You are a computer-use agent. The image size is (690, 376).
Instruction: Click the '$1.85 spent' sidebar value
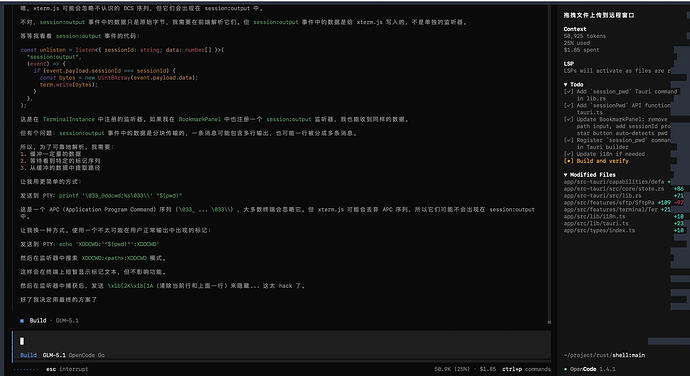click(x=581, y=50)
